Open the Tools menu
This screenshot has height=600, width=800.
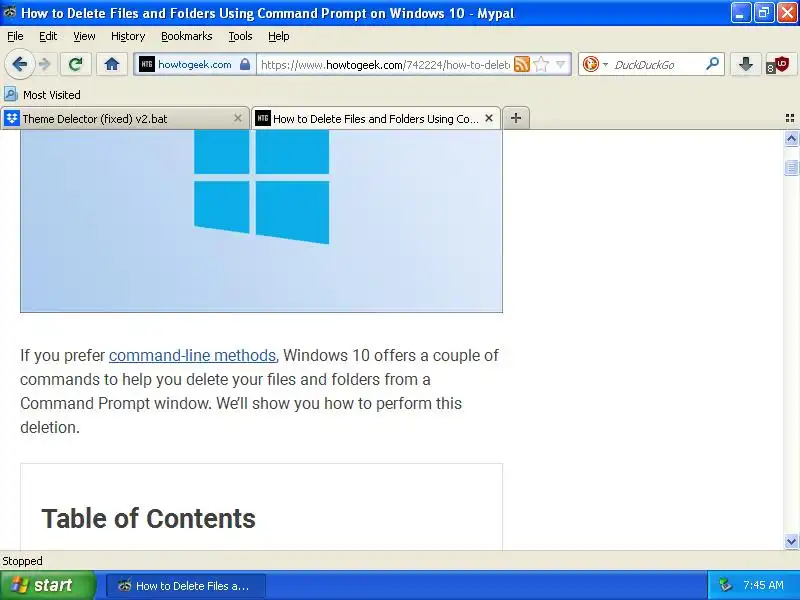tap(240, 36)
